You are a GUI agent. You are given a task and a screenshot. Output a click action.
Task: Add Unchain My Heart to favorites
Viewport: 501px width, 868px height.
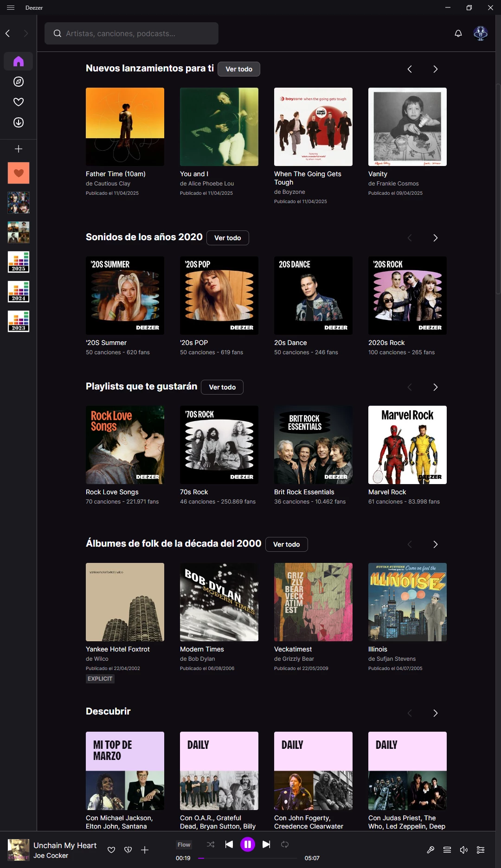(x=111, y=850)
